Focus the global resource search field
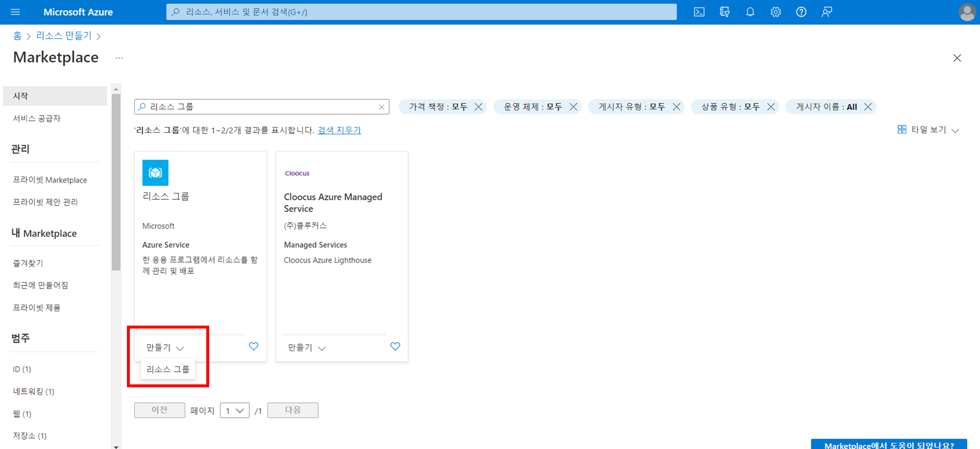The image size is (980, 449). point(421,12)
